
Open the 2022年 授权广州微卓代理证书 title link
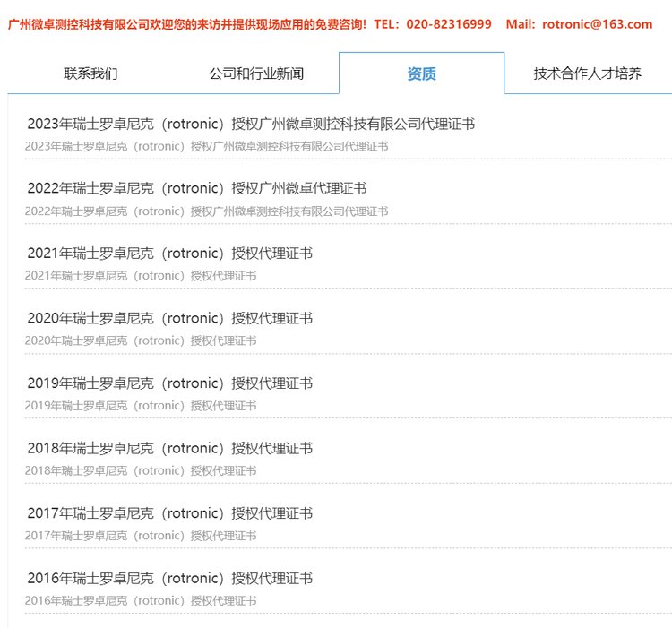point(197,188)
